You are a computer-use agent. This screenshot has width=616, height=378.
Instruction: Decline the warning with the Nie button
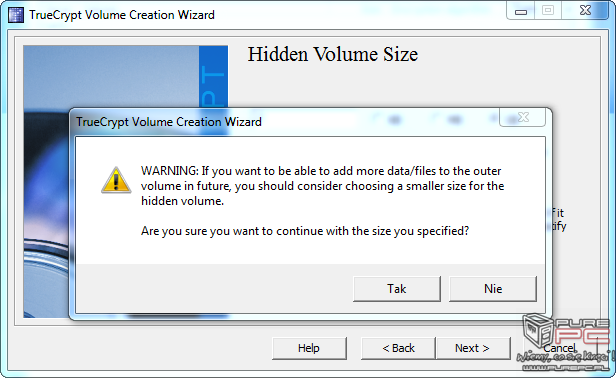[x=493, y=289]
